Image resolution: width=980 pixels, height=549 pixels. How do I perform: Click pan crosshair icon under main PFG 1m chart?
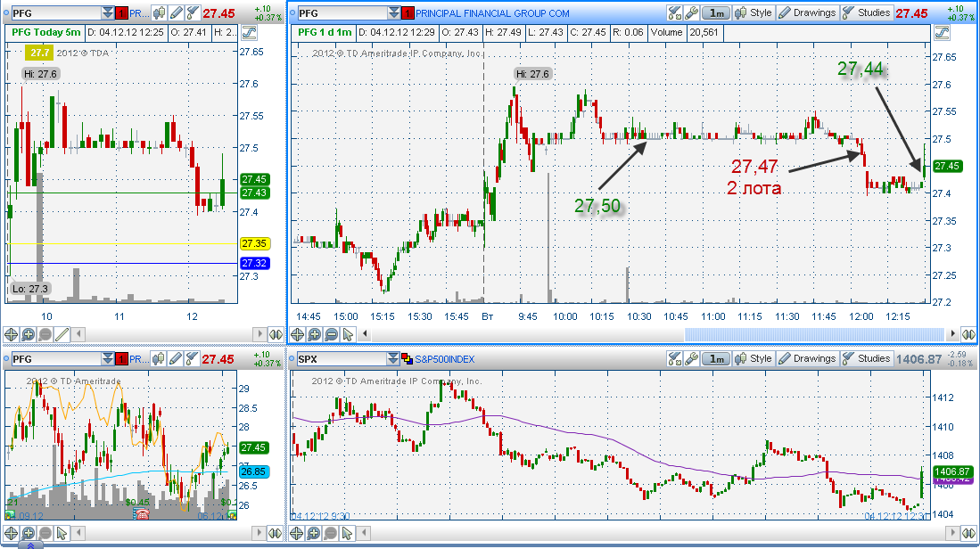point(297,334)
